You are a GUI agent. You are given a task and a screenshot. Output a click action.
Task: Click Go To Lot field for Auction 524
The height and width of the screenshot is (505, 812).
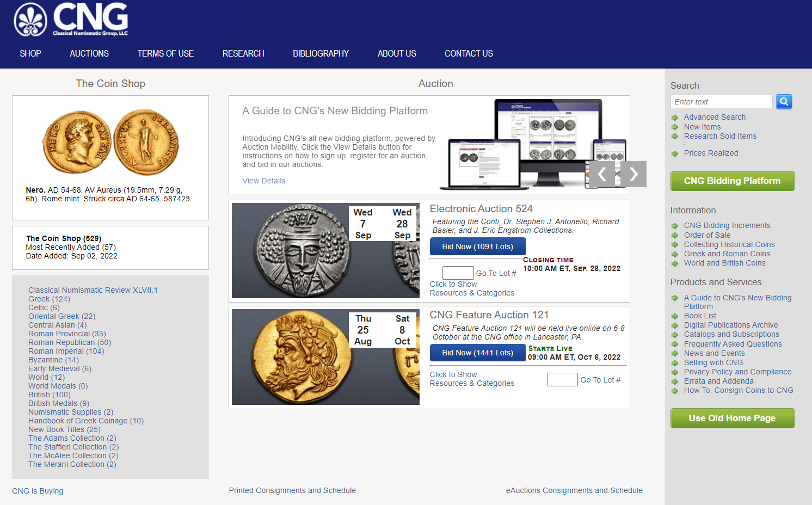(458, 273)
